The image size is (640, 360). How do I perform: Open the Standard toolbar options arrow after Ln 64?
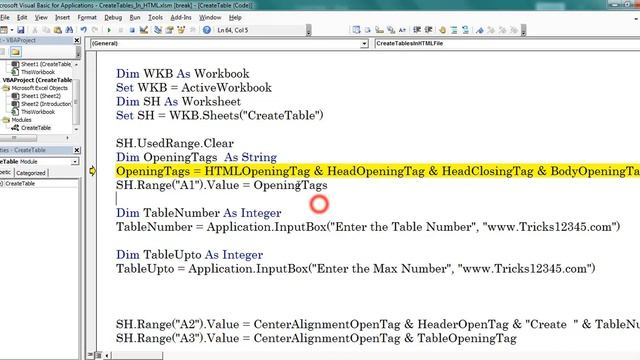pos(309,30)
